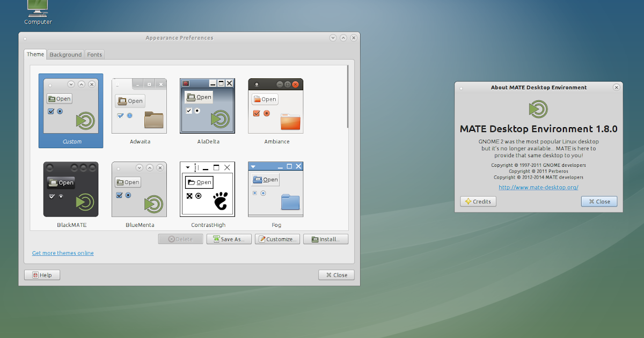Click the theme list vertical scrollbar
The height and width of the screenshot is (338, 644).
[347, 97]
